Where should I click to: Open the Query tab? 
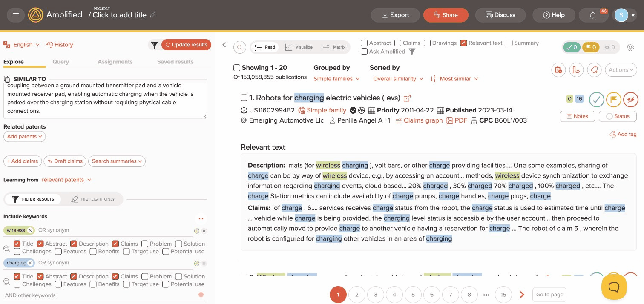(x=60, y=61)
